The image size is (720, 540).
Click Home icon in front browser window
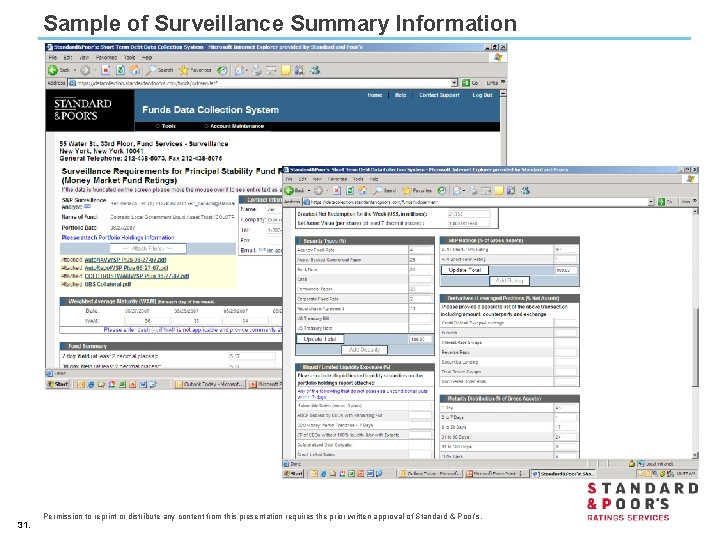363,190
